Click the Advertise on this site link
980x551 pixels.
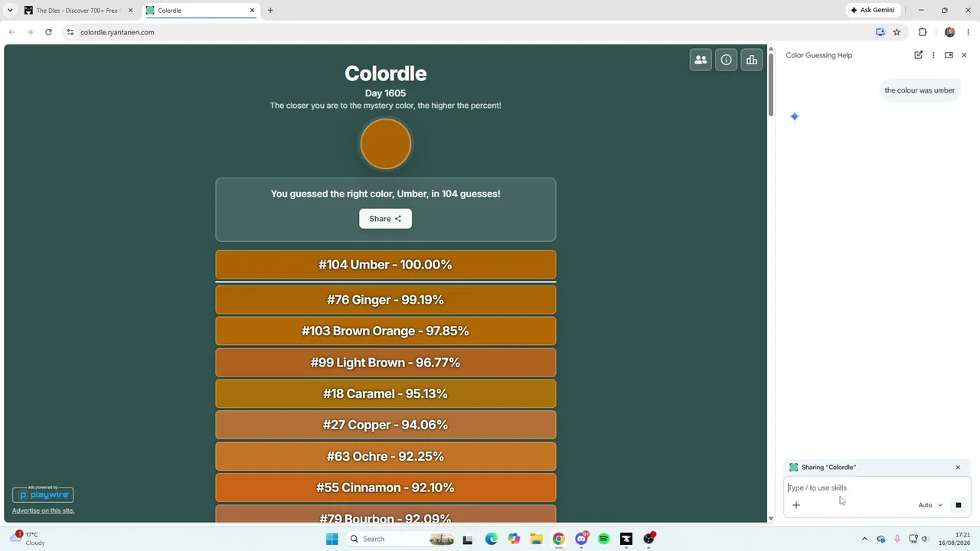(43, 510)
